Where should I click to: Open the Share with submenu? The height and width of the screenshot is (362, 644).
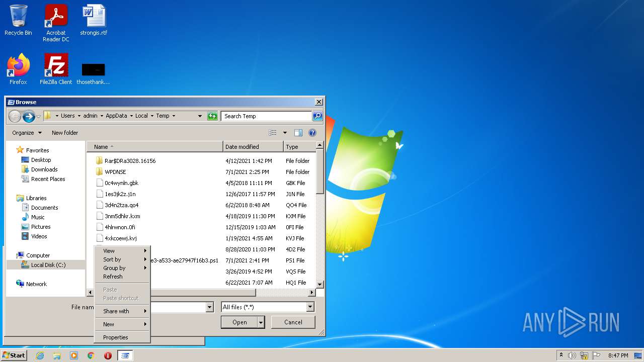click(122, 311)
